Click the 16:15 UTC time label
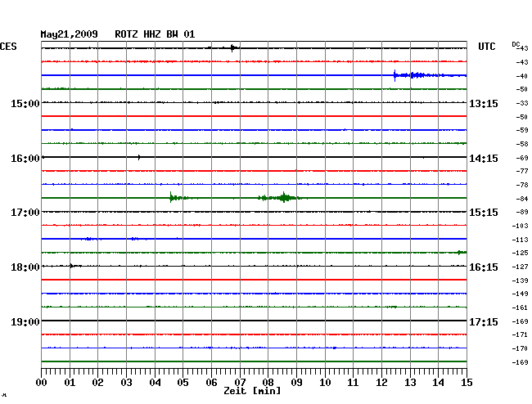Screen dimensions: 532x404 pos(484,267)
